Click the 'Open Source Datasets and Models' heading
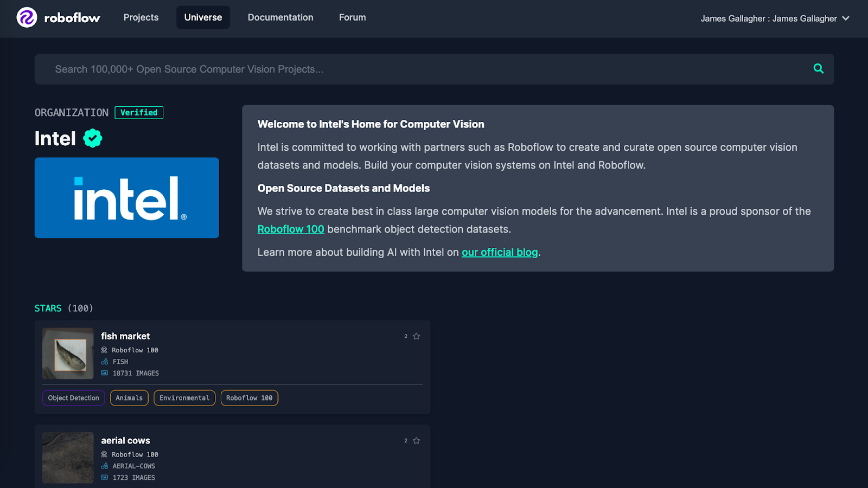The height and width of the screenshot is (488, 868). 344,188
